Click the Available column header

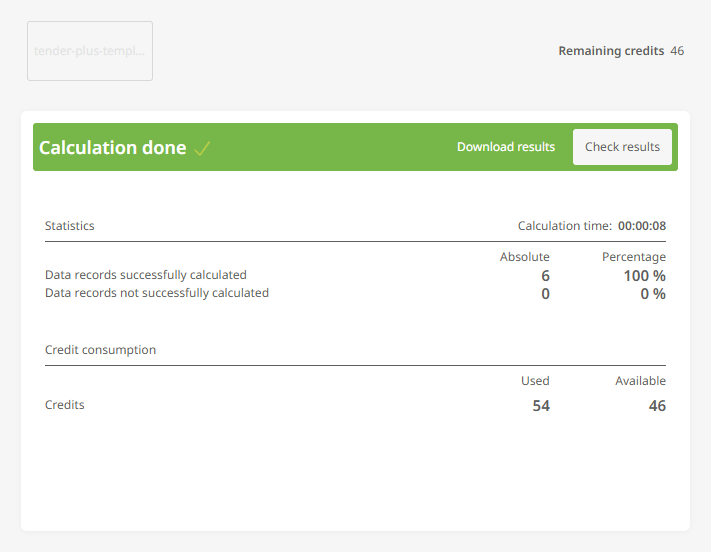640,381
